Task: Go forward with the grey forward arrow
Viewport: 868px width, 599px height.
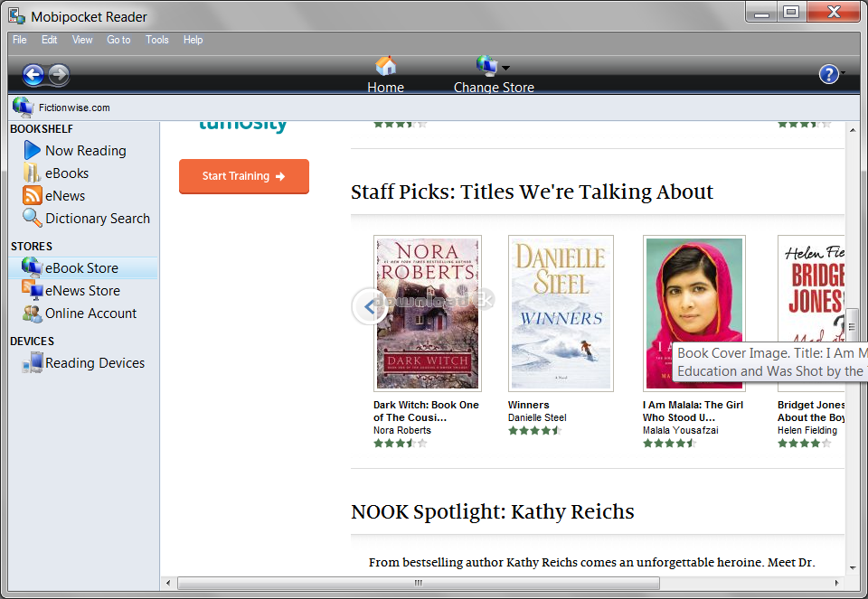Action: 59,74
